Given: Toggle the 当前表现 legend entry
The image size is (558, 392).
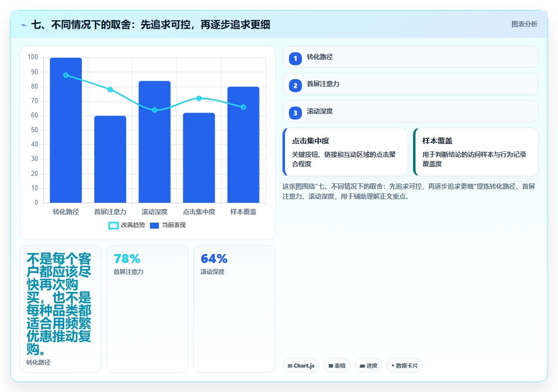Looking at the screenshot, I should [x=168, y=225].
